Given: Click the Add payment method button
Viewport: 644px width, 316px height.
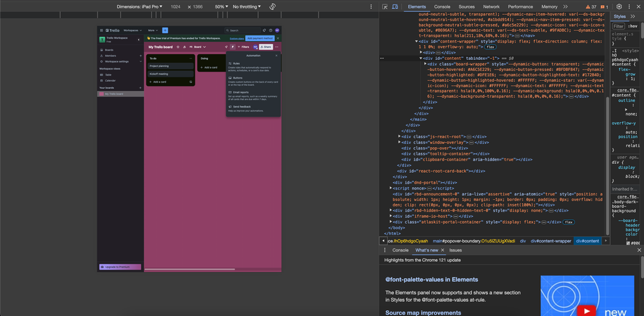Looking at the screenshot, I should pos(260,39).
